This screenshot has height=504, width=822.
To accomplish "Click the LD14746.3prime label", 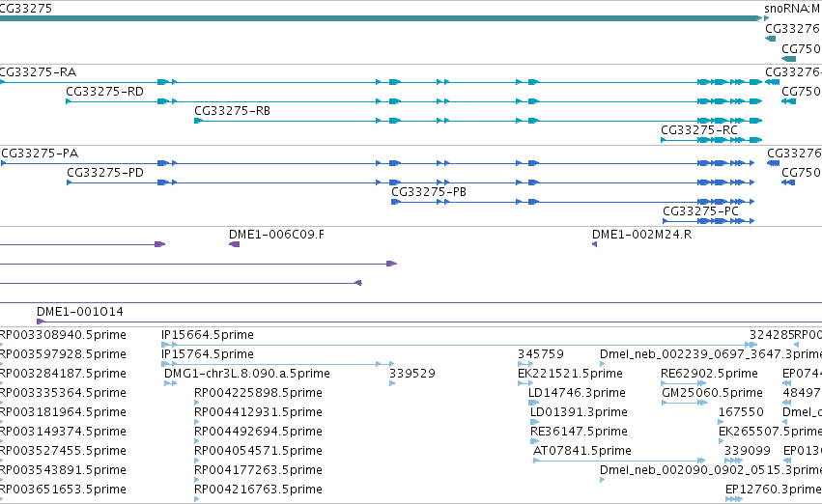I will coord(577,393).
